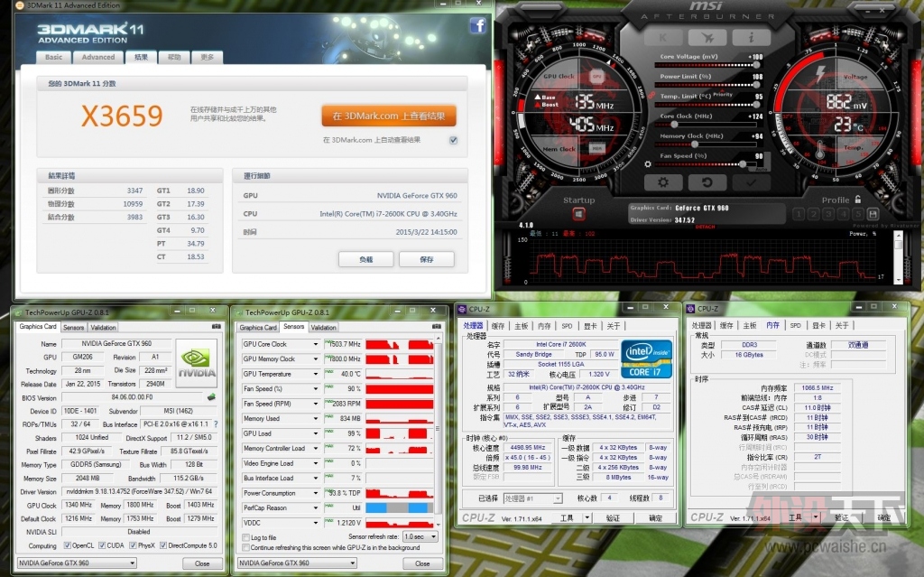
Task: Click the Afterburner K (Kombustor) button
Action: click(663, 38)
